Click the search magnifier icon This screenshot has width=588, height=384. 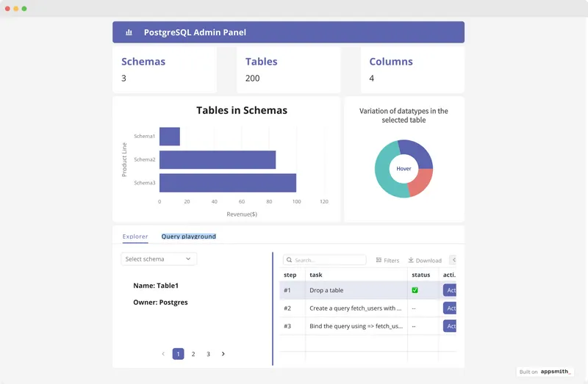click(x=289, y=260)
